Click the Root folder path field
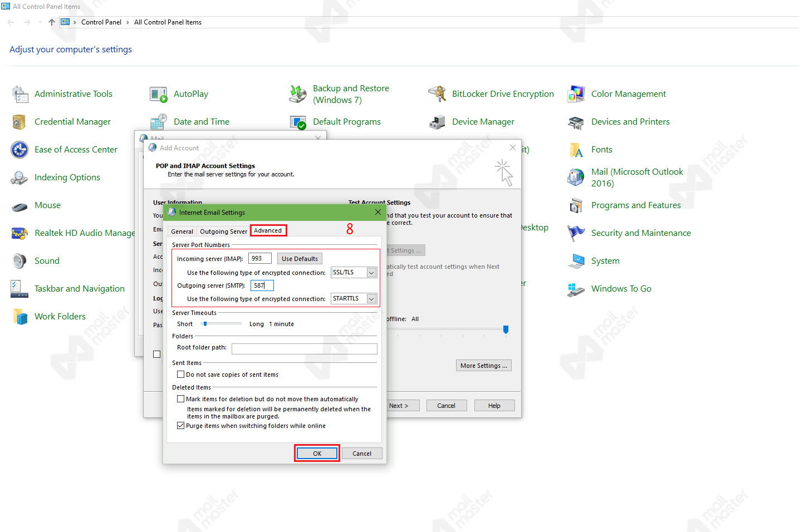799x532 pixels. click(x=305, y=349)
